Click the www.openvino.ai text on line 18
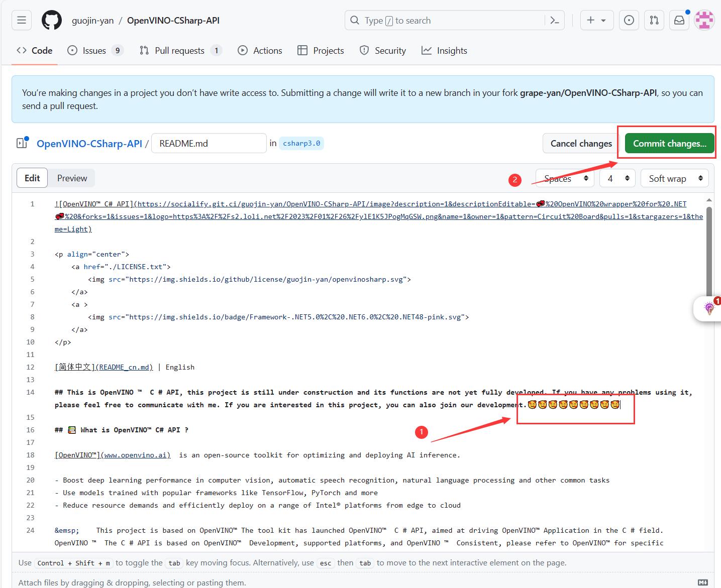This screenshot has height=588, width=721. pyautogui.click(x=136, y=455)
